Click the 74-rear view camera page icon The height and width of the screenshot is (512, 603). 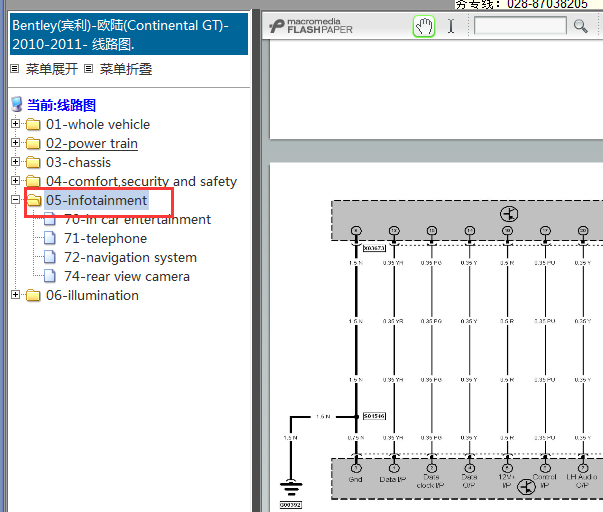[x=50, y=276]
